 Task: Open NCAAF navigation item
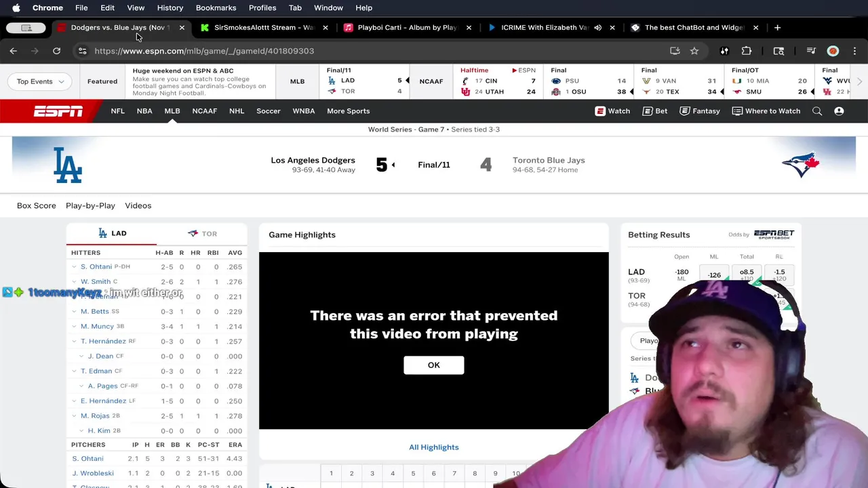click(x=205, y=111)
